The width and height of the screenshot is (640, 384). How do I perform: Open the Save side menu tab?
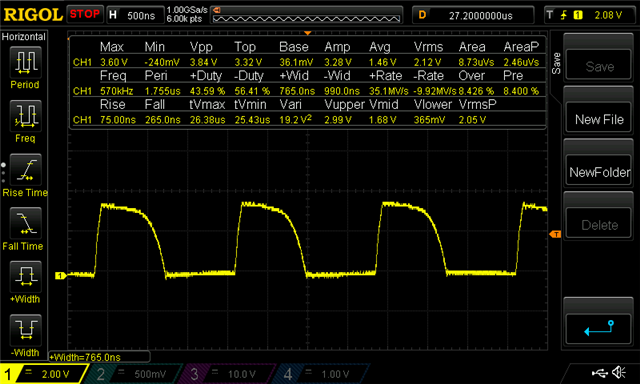[556, 64]
